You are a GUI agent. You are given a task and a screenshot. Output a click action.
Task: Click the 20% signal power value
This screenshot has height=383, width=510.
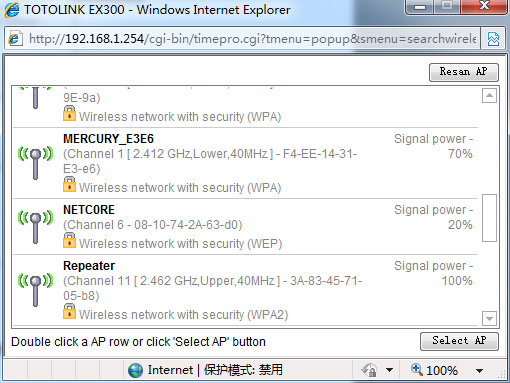tap(460, 225)
